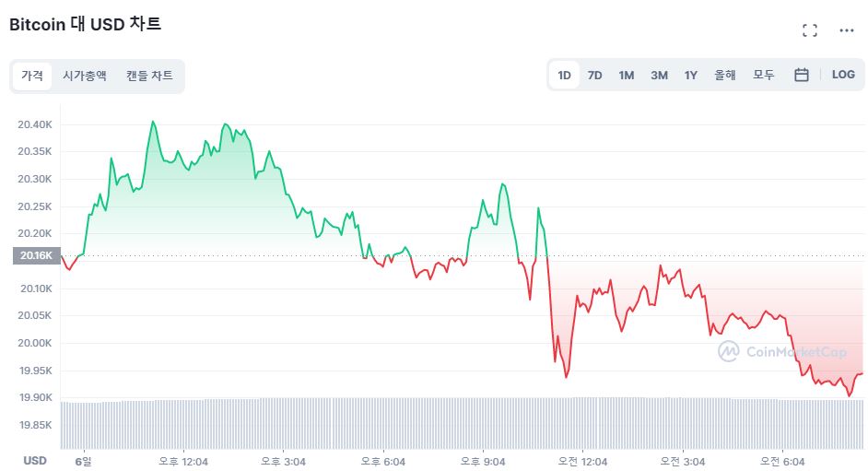Screen dimensions: 868x471
Task: Select the 1D time range
Action: (565, 75)
